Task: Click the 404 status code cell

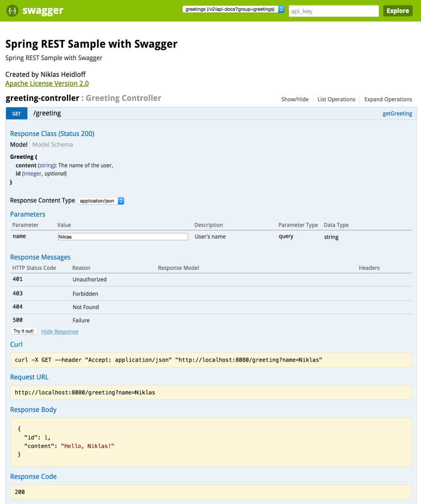Action: (x=18, y=307)
